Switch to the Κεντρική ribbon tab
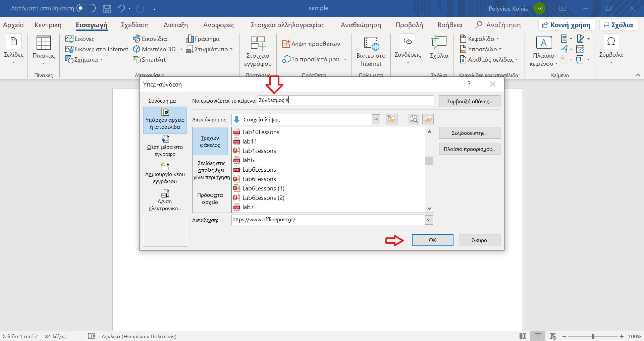Viewport: 644px width, 341px height. pos(48,25)
